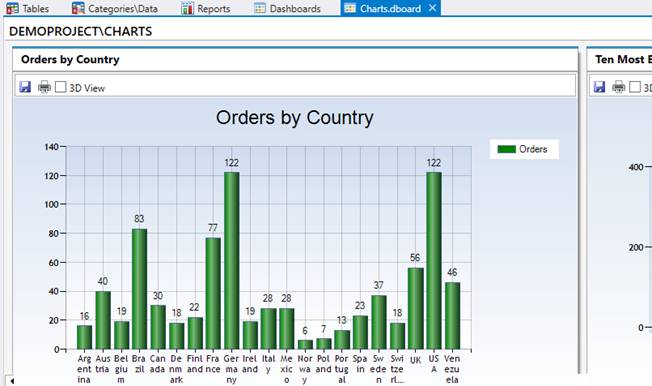Viewport: 652px width, 386px height.
Task: Click the Orders by Country panel header
Action: [x=295, y=59]
